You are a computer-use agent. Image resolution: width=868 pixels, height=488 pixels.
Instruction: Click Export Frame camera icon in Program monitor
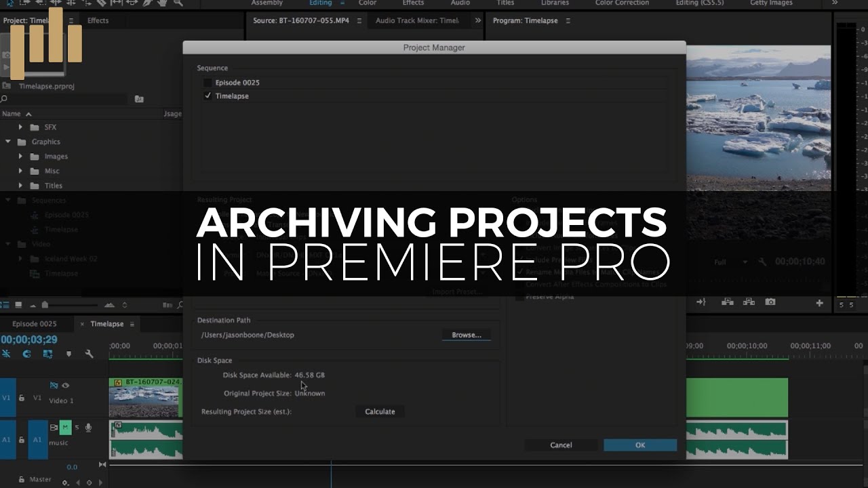770,302
